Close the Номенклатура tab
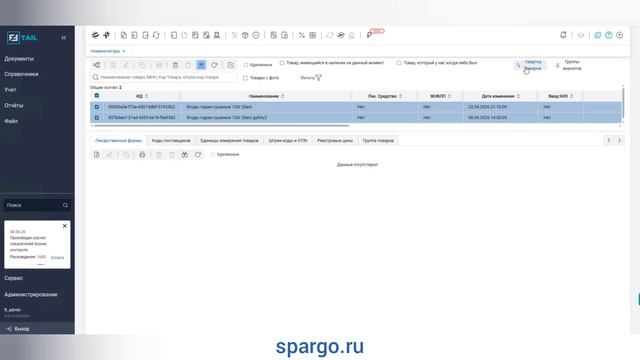Viewport: 640px width, 360px height. pos(124,51)
